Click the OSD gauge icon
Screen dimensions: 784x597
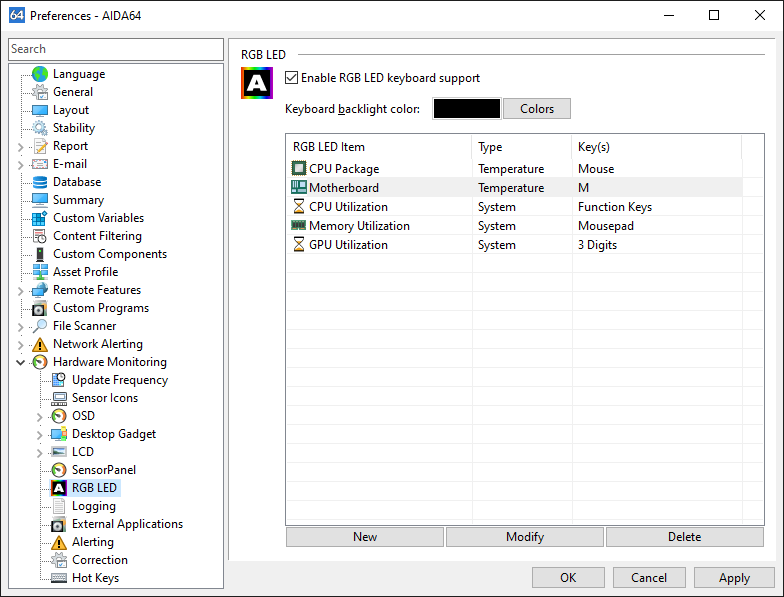(x=59, y=416)
